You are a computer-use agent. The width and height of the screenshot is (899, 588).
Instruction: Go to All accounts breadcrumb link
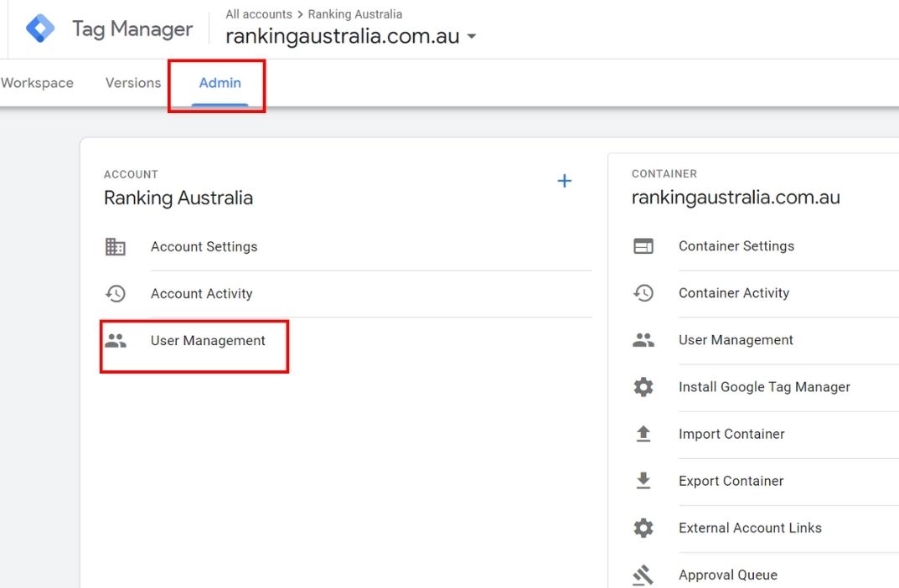click(259, 14)
